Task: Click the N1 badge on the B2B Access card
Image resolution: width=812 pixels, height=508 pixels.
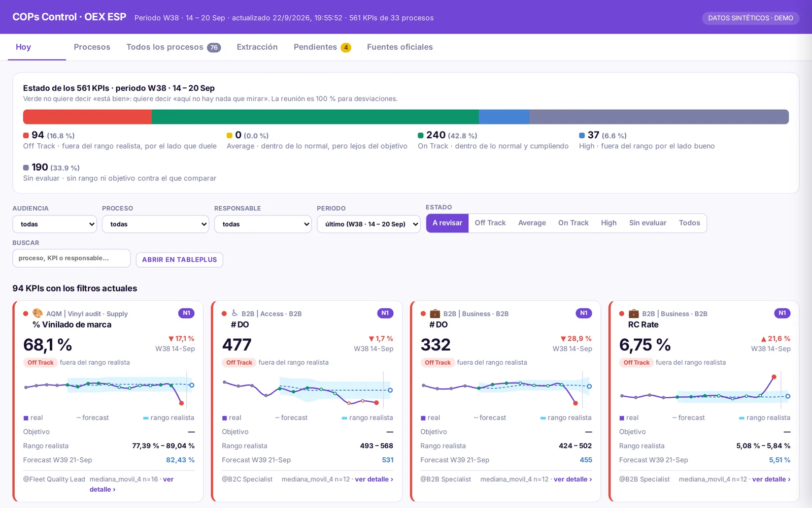Action: pyautogui.click(x=385, y=313)
